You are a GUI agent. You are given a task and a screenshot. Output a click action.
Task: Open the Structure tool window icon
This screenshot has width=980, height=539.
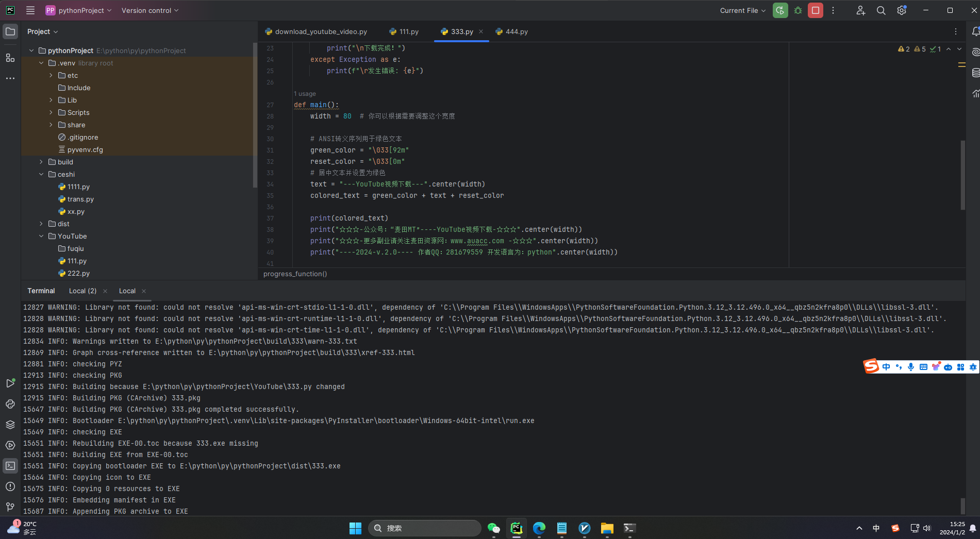[x=10, y=58]
